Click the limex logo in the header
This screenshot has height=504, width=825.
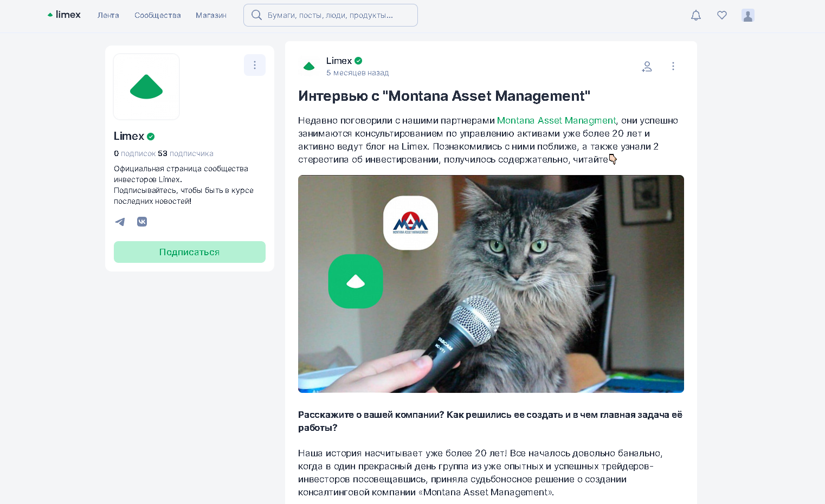(64, 15)
